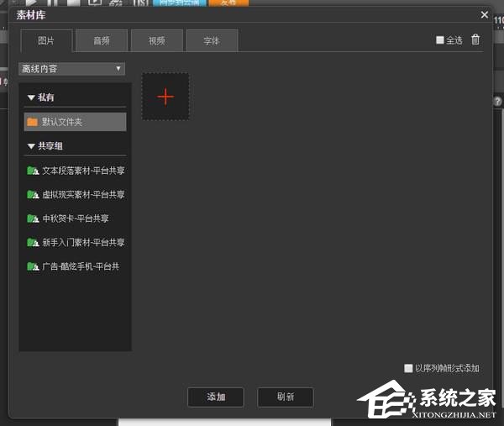Open the 视频 tab

point(156,40)
